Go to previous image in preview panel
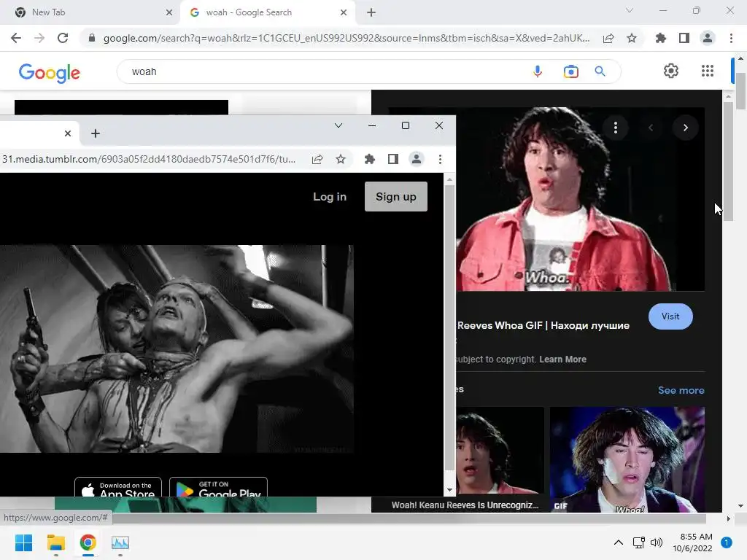The height and width of the screenshot is (560, 747). 650,128
